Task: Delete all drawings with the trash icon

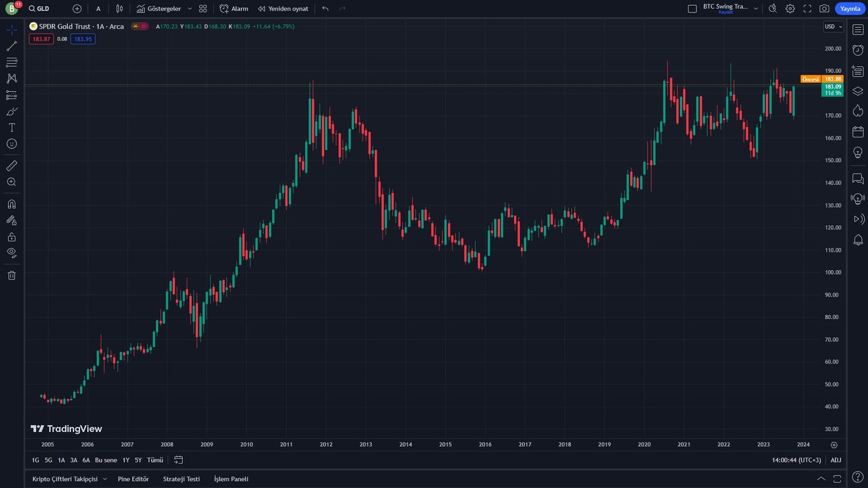Action: click(11, 275)
